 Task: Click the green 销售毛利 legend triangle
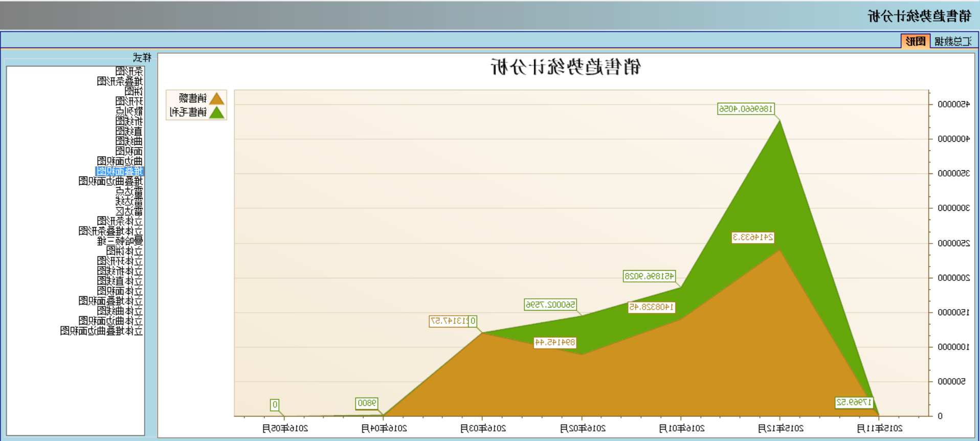pos(217,112)
